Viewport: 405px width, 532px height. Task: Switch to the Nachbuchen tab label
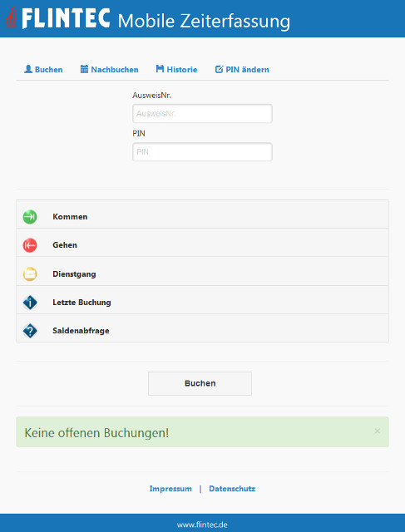(115, 70)
